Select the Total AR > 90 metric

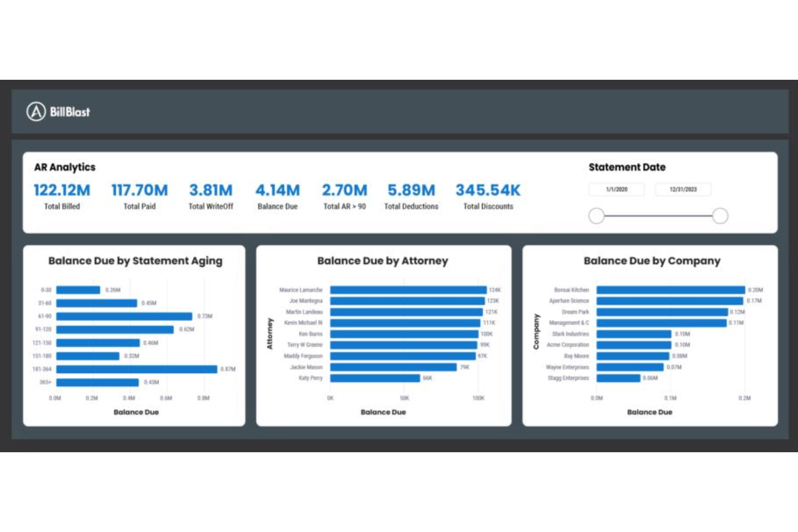pyautogui.click(x=345, y=190)
